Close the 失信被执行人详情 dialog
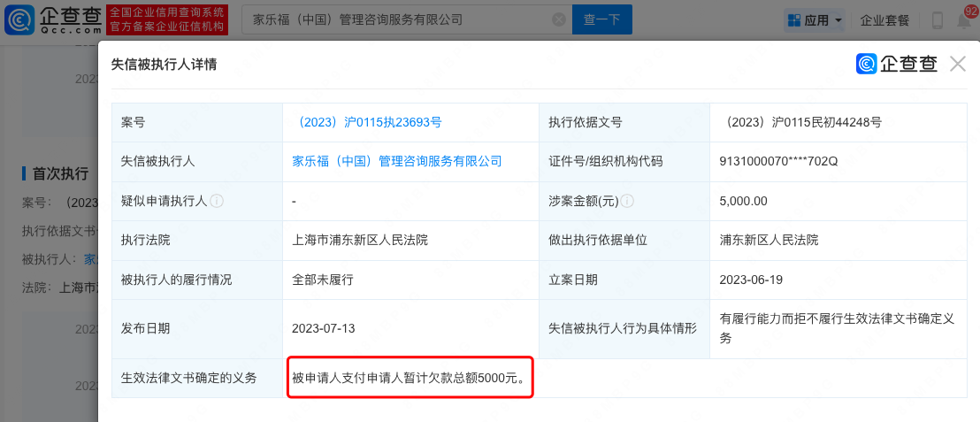 click(x=958, y=63)
